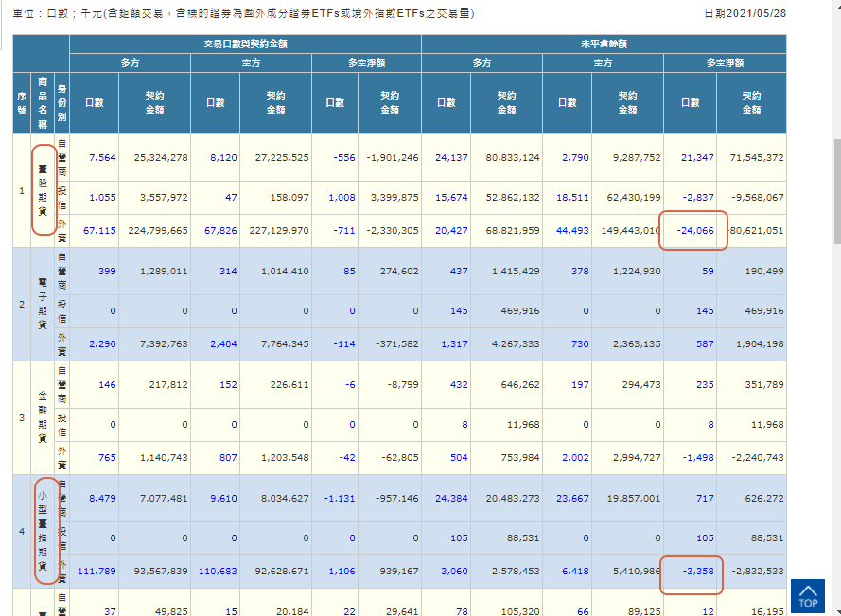The width and height of the screenshot is (841, 616).
Task: Open the 7,564 long volume link
Action: click(x=102, y=157)
